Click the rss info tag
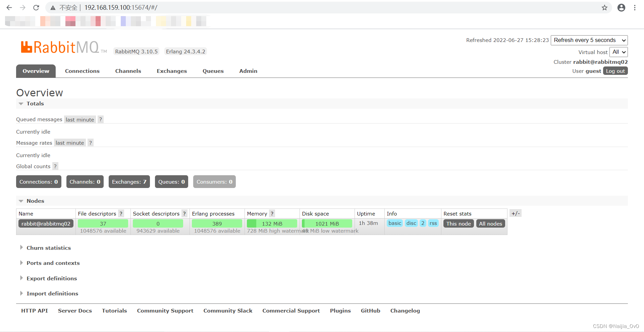The image size is (644, 332). pos(433,223)
